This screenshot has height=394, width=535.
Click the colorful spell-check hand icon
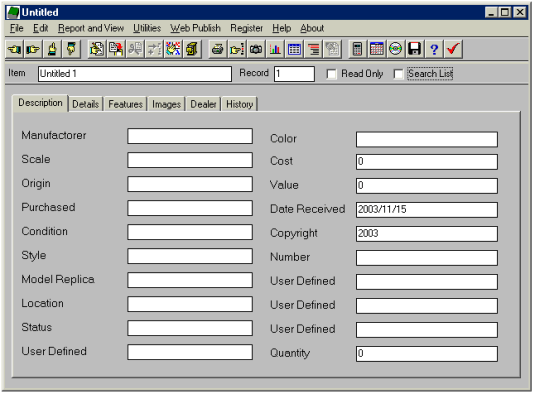[x=173, y=49]
